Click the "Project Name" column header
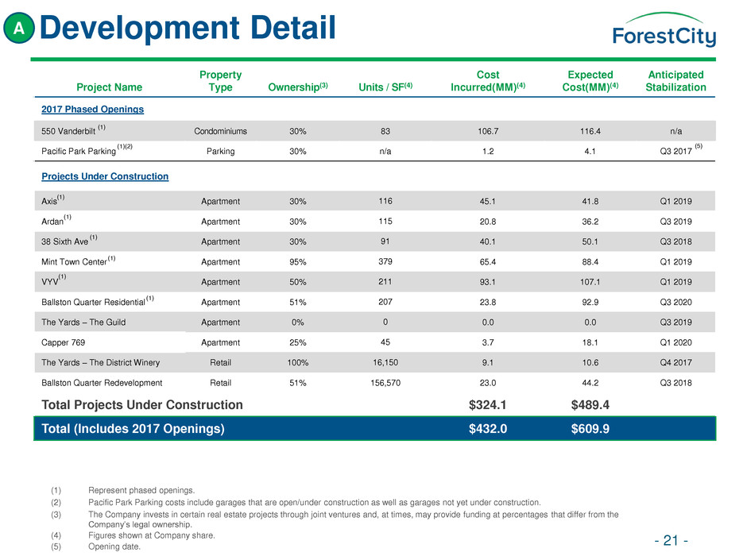This screenshot has width=747, height=560. coord(109,87)
